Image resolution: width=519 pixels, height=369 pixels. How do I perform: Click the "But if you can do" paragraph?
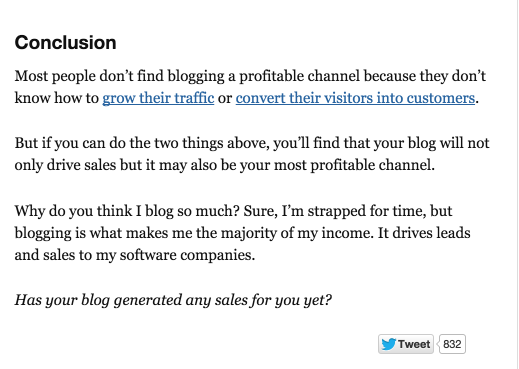(x=252, y=154)
